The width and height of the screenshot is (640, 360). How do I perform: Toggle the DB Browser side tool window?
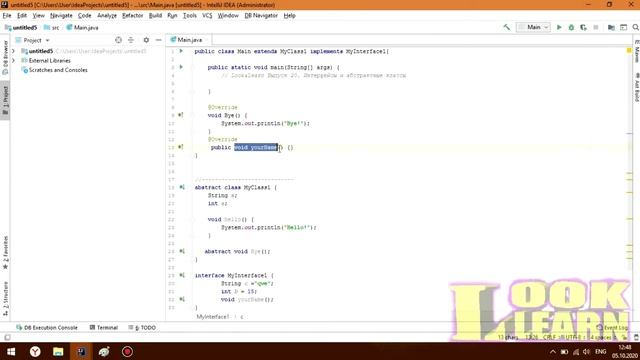pyautogui.click(x=5, y=57)
